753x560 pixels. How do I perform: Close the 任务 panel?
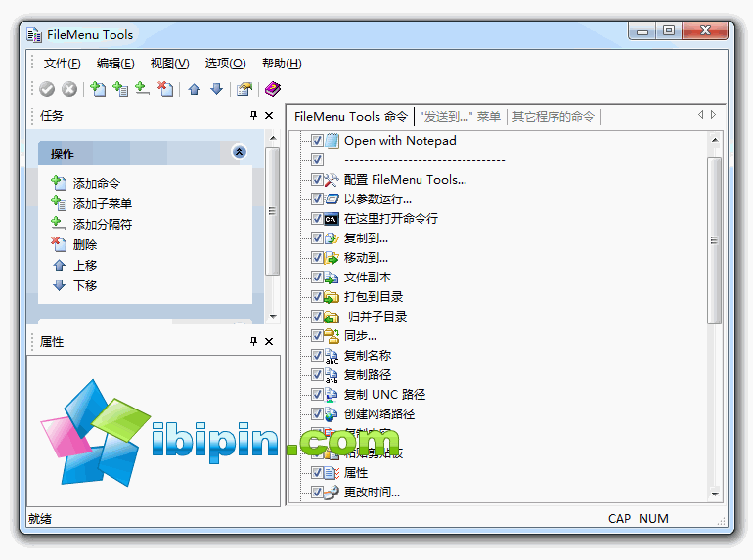click(269, 115)
